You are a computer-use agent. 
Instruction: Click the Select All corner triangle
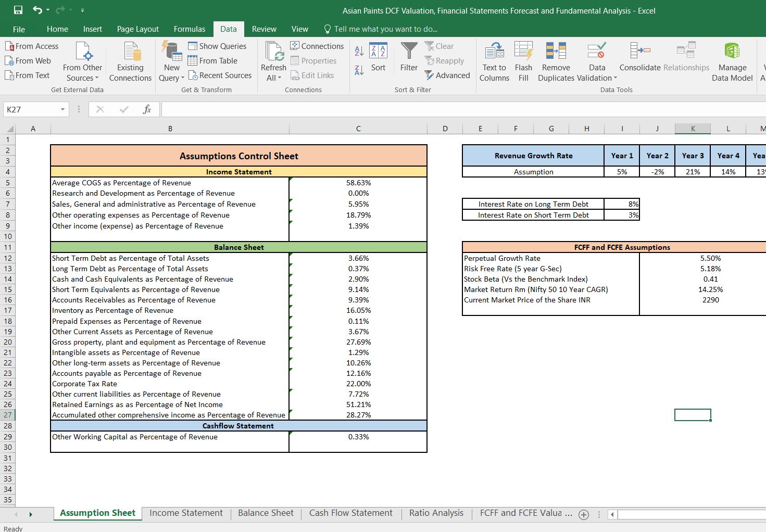click(x=9, y=129)
